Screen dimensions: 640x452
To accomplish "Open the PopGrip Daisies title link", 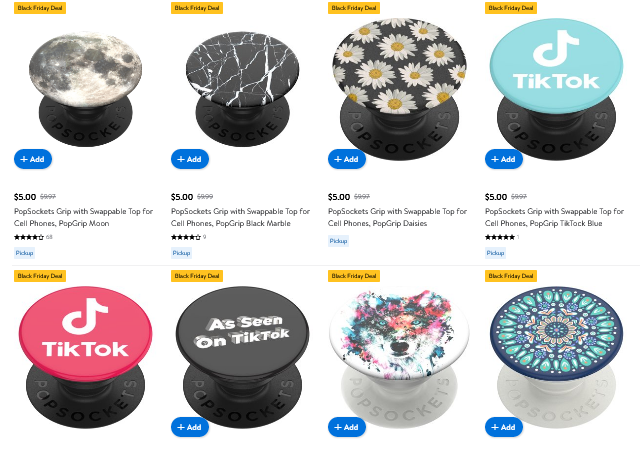I will point(398,217).
